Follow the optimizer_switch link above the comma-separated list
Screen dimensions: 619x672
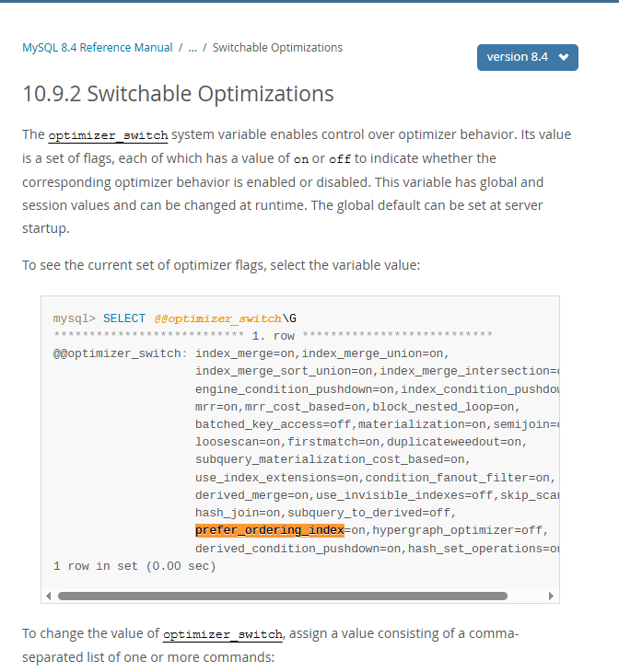click(x=223, y=634)
